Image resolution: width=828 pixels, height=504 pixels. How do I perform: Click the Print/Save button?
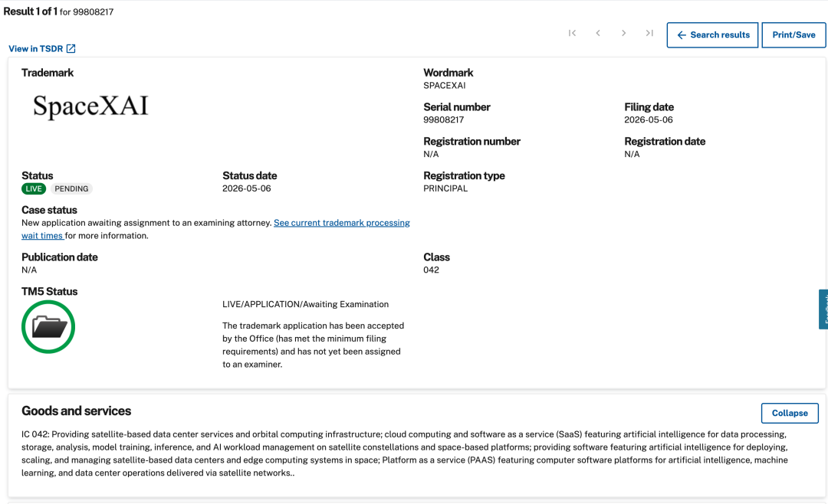click(x=793, y=34)
